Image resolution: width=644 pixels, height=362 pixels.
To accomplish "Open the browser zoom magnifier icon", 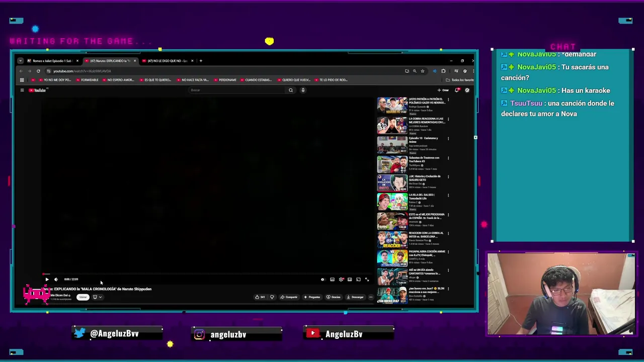I will coord(415,71).
